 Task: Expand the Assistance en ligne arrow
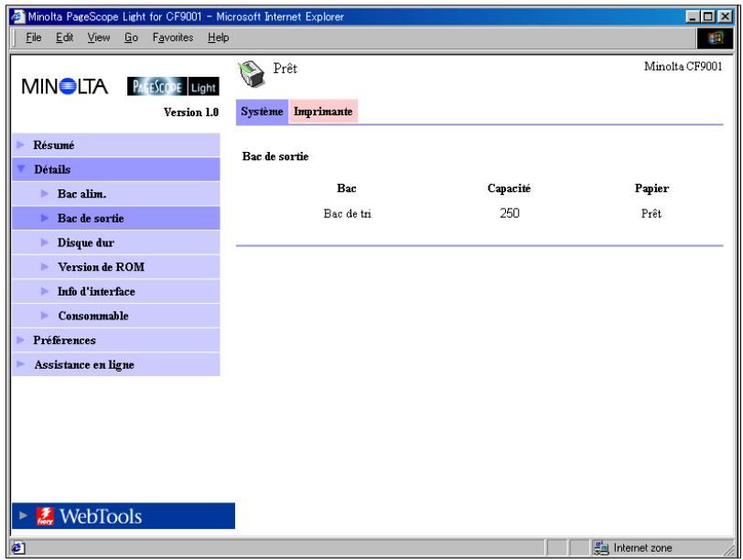[x=20, y=364]
